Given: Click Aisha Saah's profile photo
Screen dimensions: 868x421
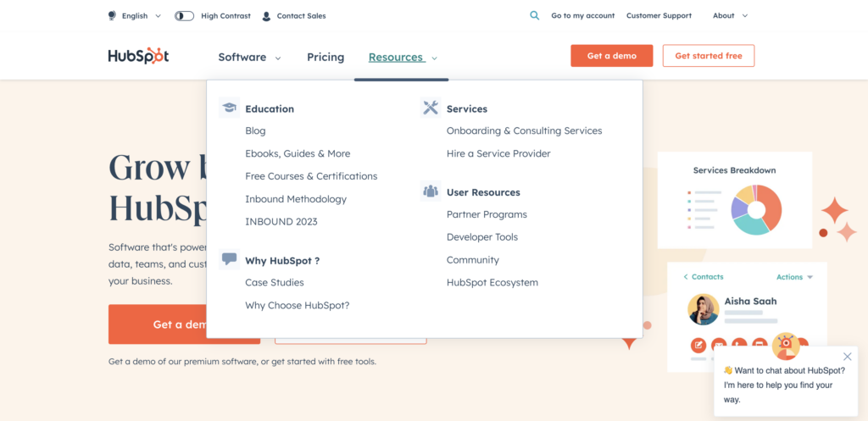Looking at the screenshot, I should 703,309.
